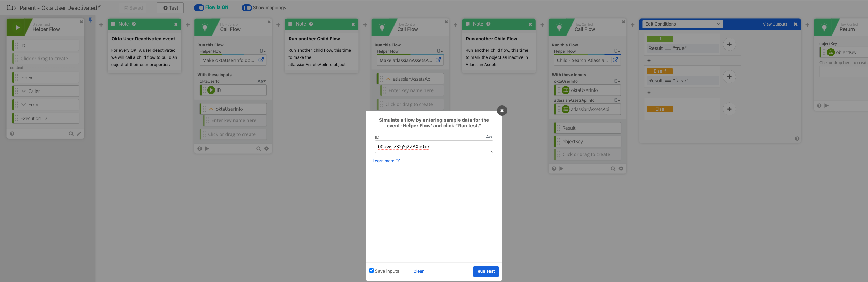Image resolution: width=868 pixels, height=282 pixels.
Task: Click the pencil edit icon on Helper Flow card
Action: coord(79,134)
